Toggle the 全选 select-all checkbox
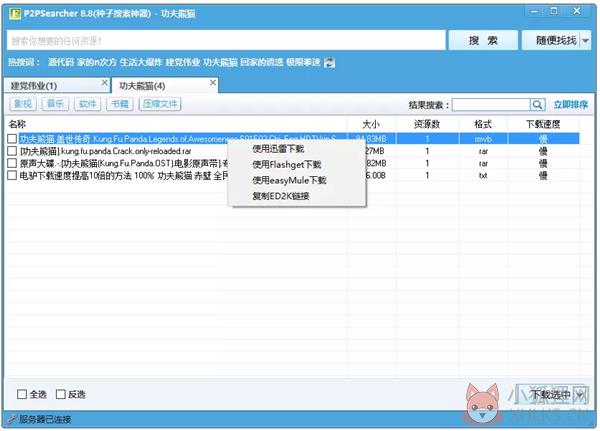 click(22, 394)
